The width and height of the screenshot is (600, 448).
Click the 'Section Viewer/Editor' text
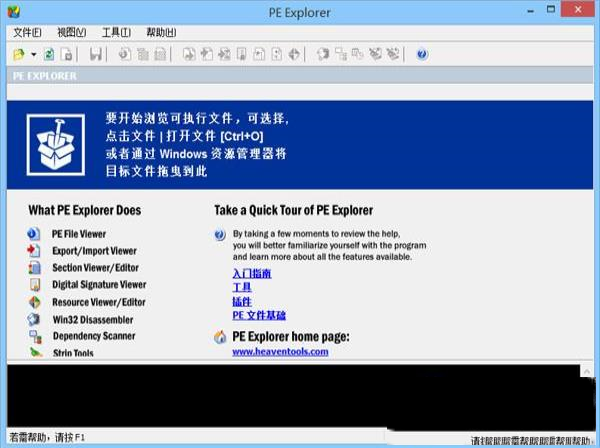(x=95, y=268)
